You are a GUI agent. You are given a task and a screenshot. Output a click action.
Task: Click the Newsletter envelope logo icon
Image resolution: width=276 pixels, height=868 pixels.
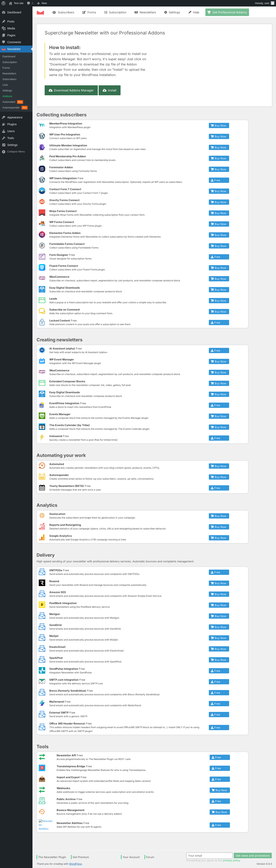(x=41, y=13)
